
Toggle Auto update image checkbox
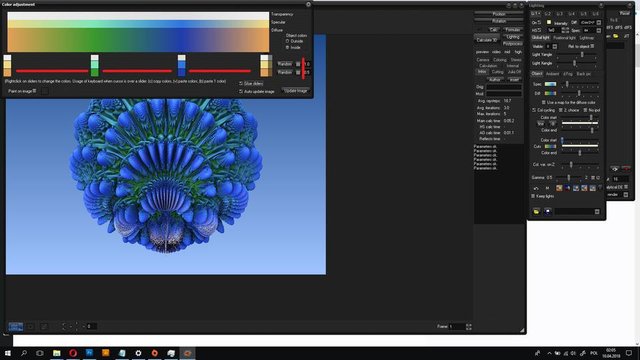[x=241, y=91]
